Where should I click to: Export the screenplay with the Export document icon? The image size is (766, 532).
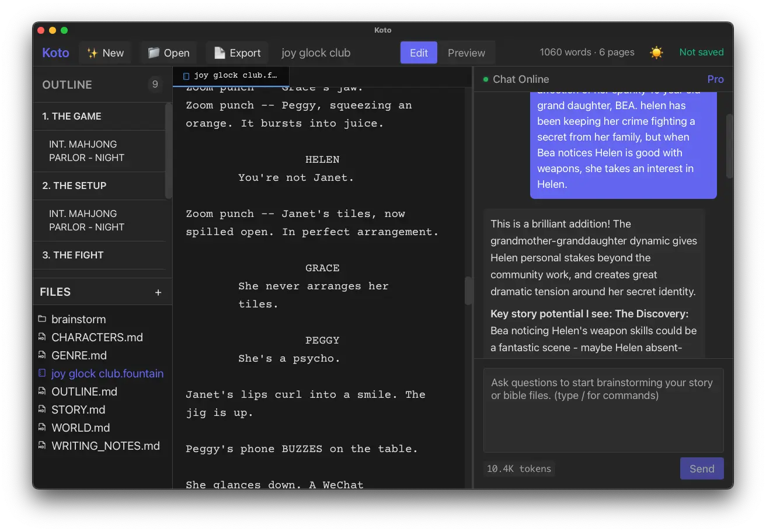(x=220, y=52)
